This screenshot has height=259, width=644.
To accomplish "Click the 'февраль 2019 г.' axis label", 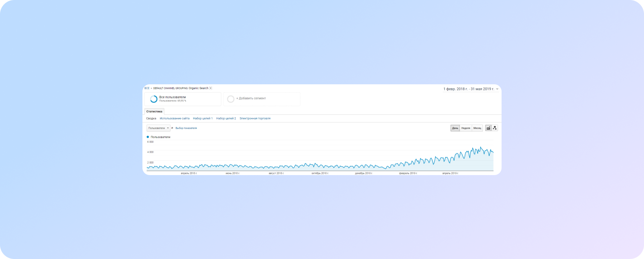I will [408, 173].
